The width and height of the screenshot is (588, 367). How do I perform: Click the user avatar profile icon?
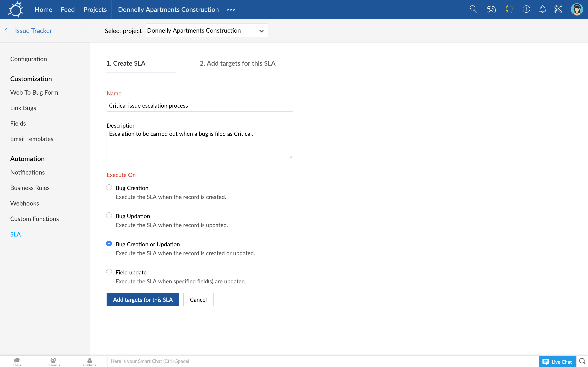click(577, 9)
